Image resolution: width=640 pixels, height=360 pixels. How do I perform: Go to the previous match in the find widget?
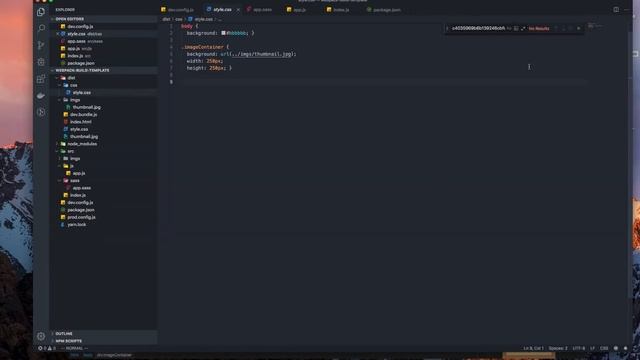556,29
